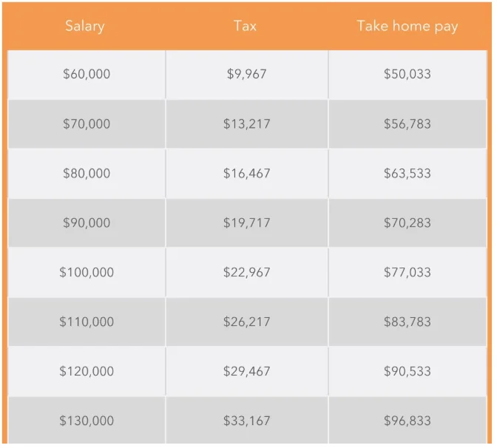
Task: Select the $90,533 take home cell
Action: coord(407,371)
